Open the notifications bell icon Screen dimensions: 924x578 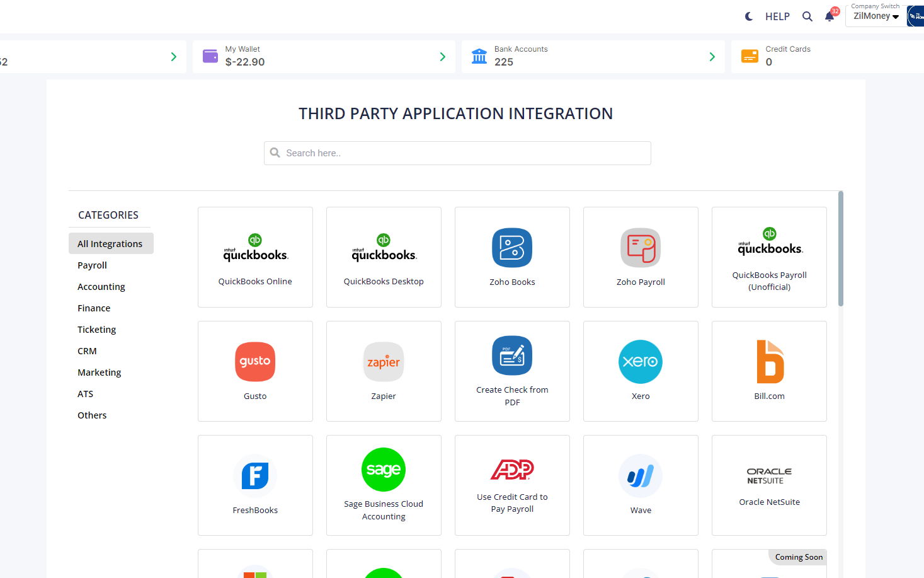830,16
